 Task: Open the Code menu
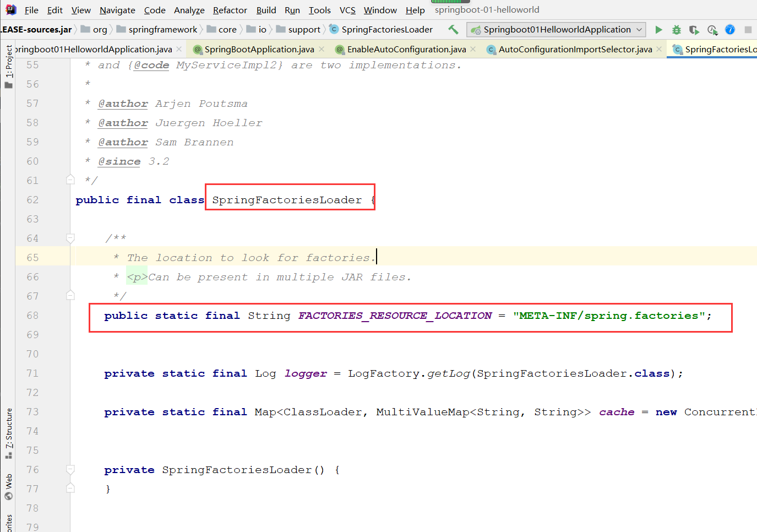(x=155, y=10)
